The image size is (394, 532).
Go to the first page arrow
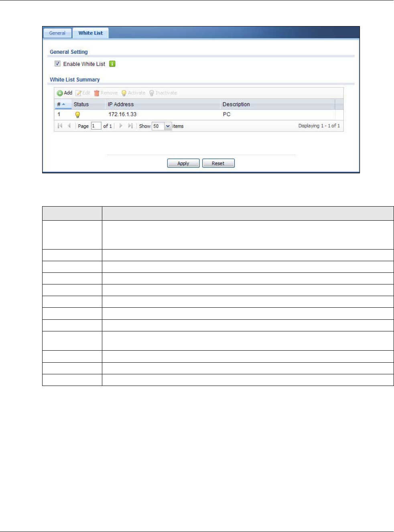[x=60, y=126]
